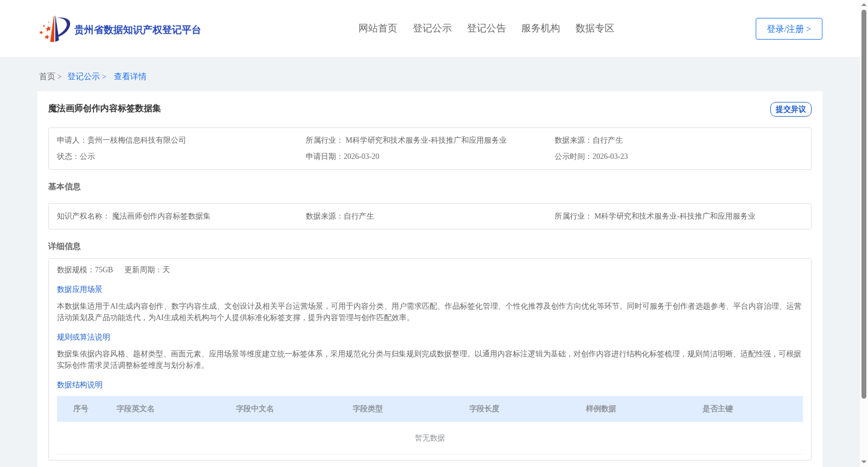Click the vertical scrollbar thumb

[864, 204]
